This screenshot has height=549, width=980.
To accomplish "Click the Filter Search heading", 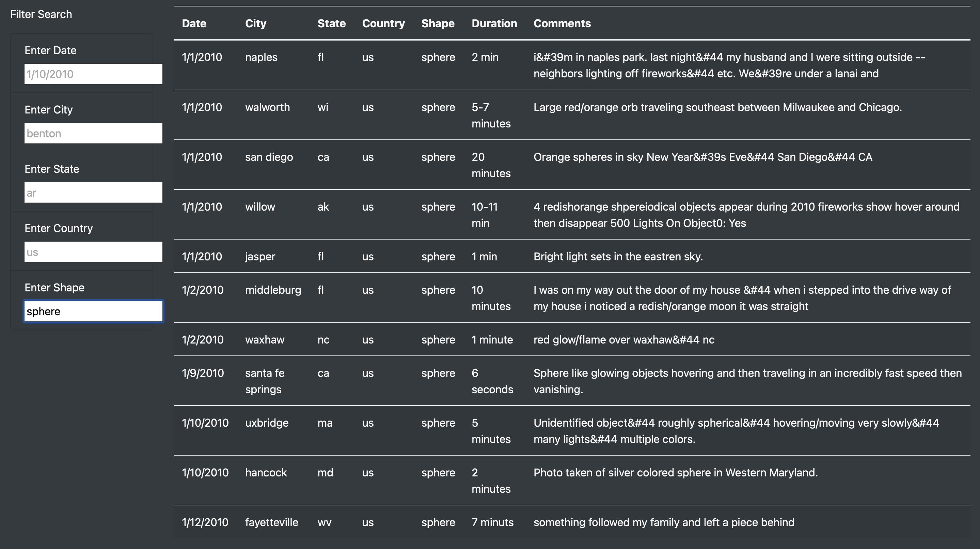I will point(41,14).
